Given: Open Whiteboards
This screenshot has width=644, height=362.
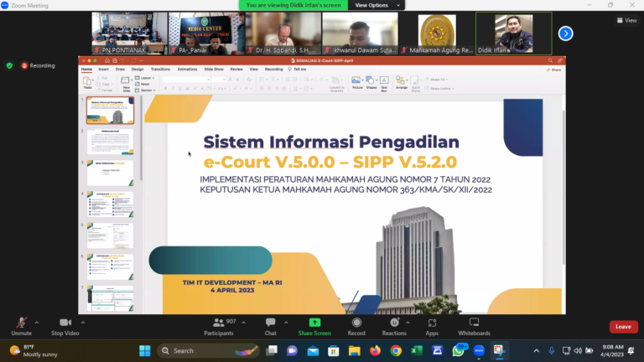Looking at the screenshot, I should tap(474, 324).
